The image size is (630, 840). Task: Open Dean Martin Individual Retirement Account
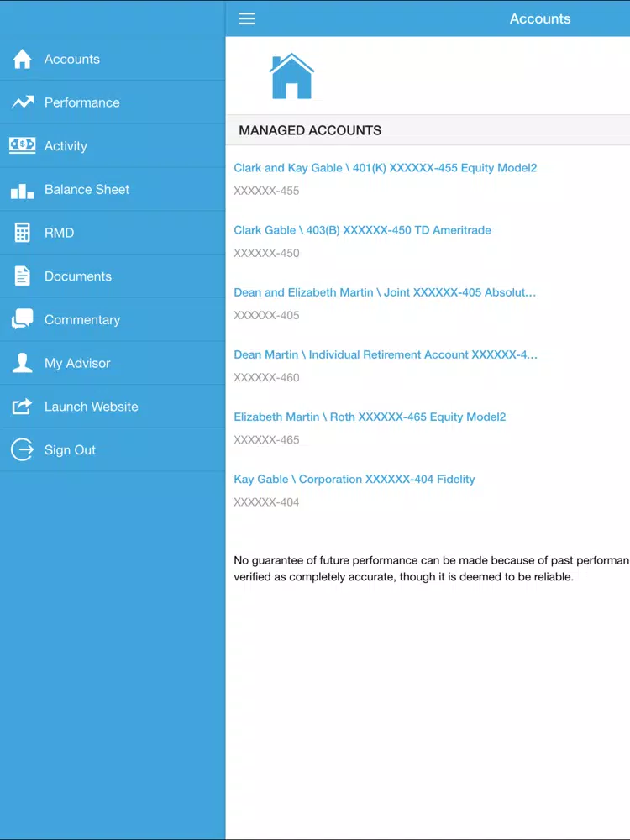386,354
